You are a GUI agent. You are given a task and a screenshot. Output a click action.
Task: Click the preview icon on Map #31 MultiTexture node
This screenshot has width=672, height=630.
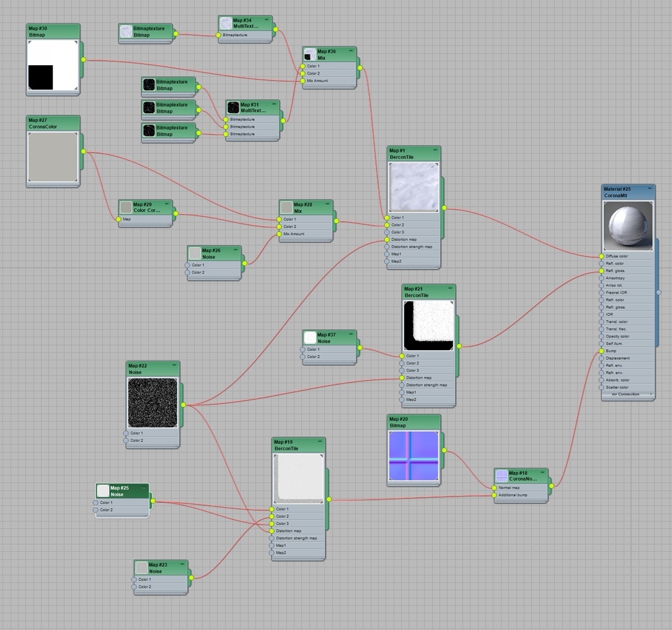[x=233, y=108]
